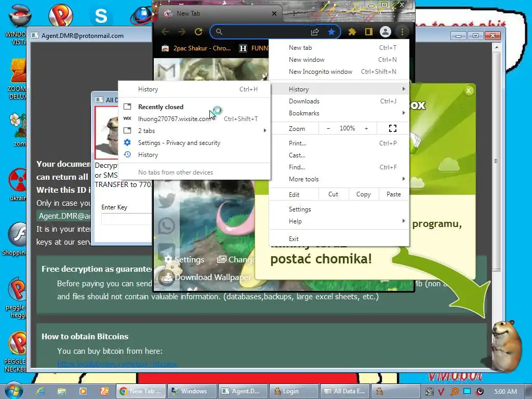Viewport: 532px width, 399px height.
Task: Close green hamster popup with X
Action: pos(469,90)
